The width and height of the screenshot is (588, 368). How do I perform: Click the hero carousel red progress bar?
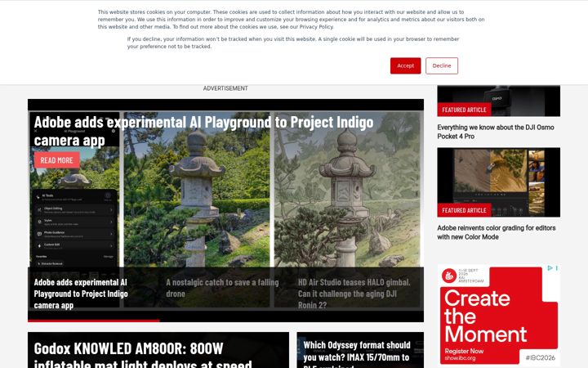(x=94, y=321)
